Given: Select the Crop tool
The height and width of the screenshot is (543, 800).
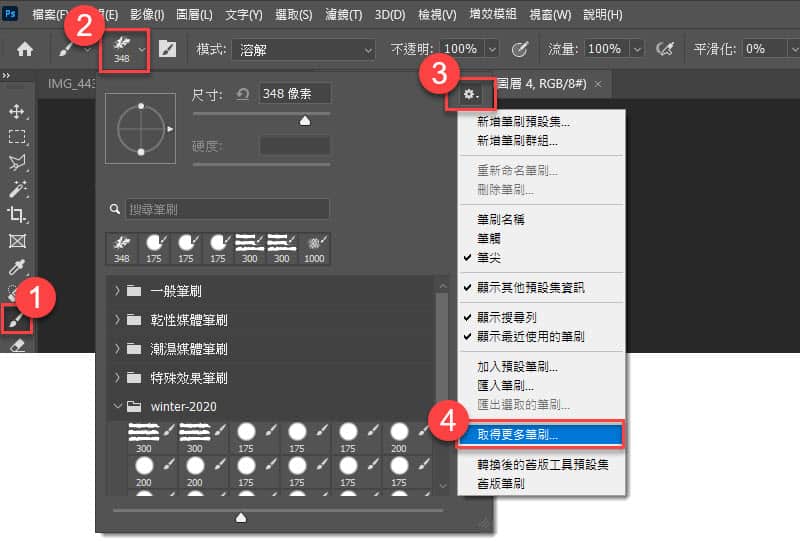Looking at the screenshot, I should point(17,215).
